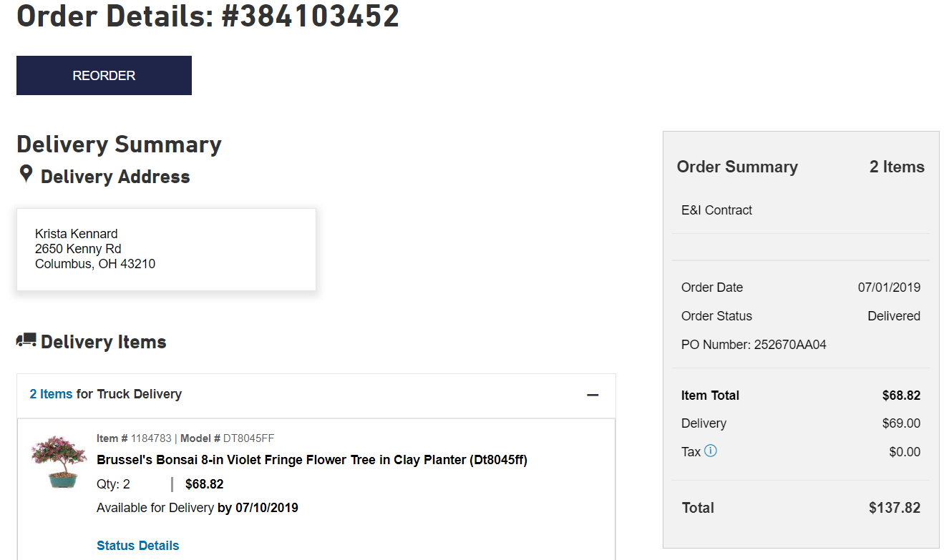Click the Delivered order status value
944x560 pixels.
coord(894,316)
